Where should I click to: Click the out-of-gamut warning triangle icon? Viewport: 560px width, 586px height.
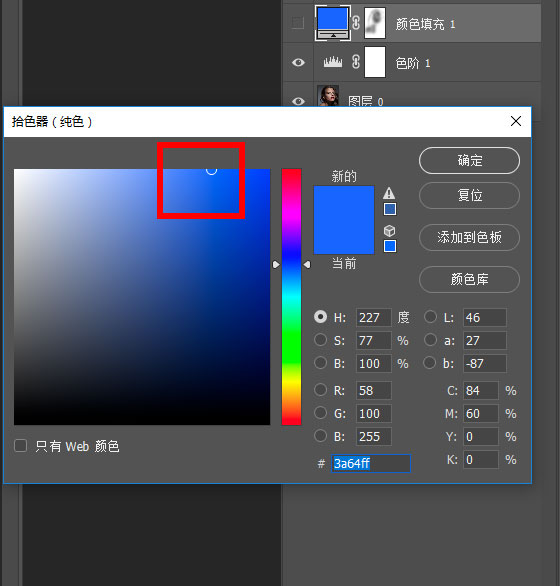coord(389,193)
